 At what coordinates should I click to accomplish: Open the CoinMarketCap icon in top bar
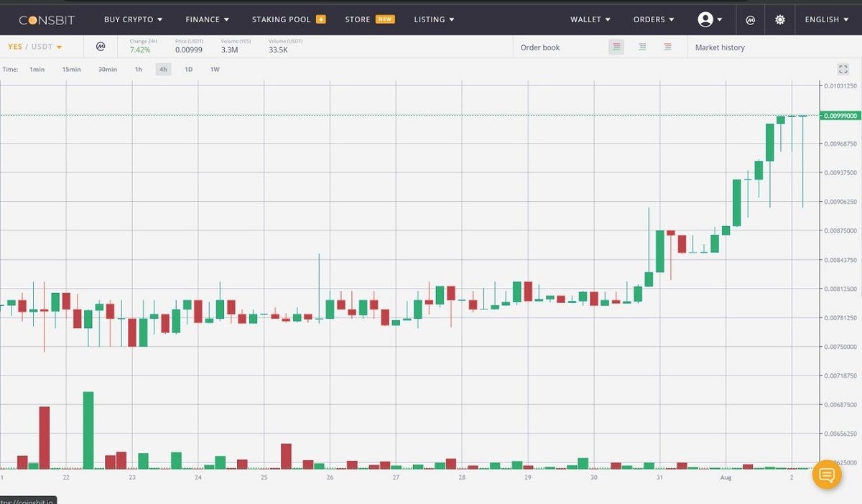coord(750,19)
